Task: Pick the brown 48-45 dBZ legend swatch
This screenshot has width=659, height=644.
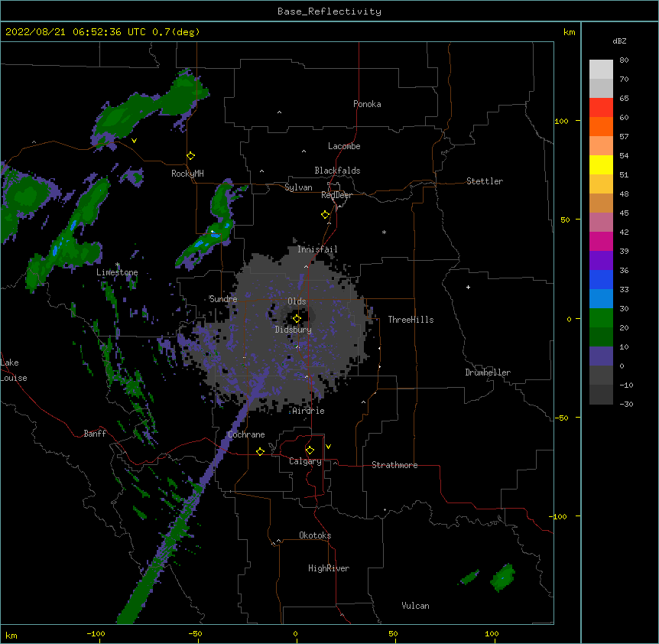Action: tap(601, 203)
